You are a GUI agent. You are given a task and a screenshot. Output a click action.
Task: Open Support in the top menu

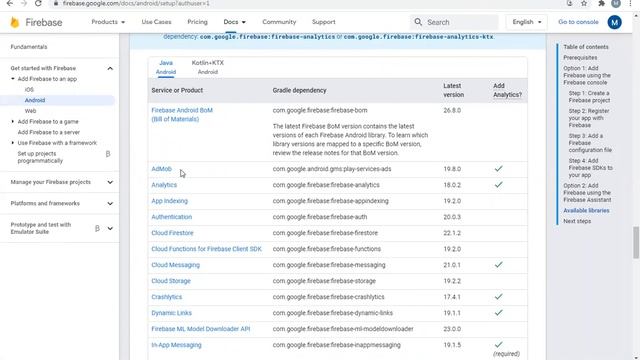pyautogui.click(x=324, y=22)
